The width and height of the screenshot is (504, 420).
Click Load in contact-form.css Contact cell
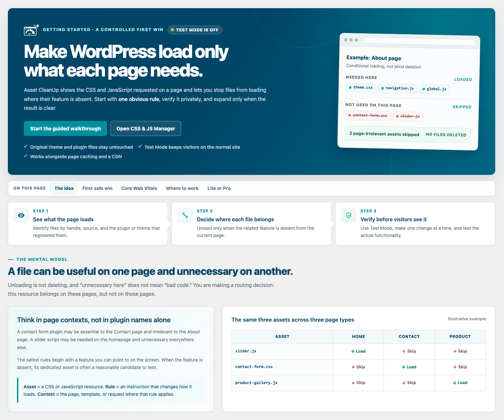click(409, 367)
